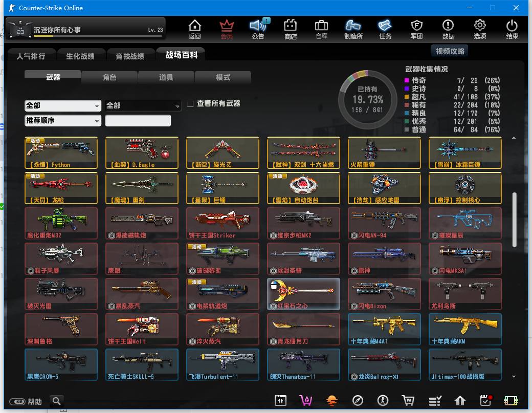Viewport: 532px width, 413px height.
Task: Open 公告 announcements megaphone icon
Action: coord(258,29)
